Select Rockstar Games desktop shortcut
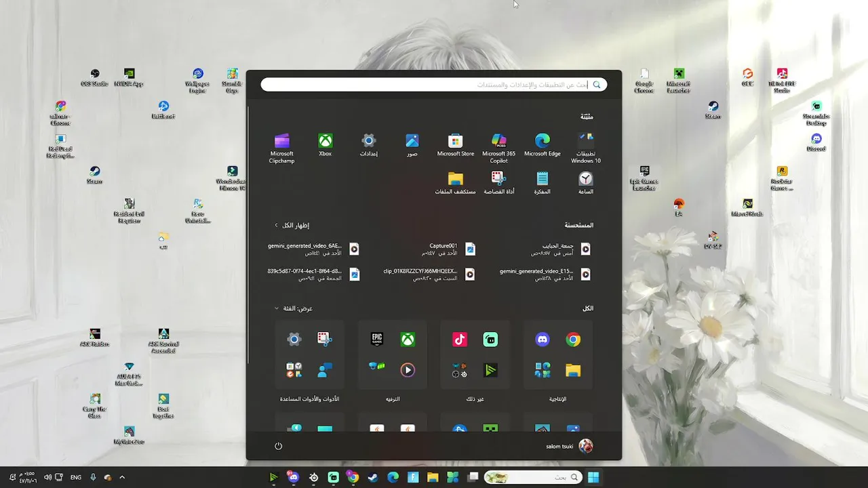The height and width of the screenshot is (488, 868). 782,178
